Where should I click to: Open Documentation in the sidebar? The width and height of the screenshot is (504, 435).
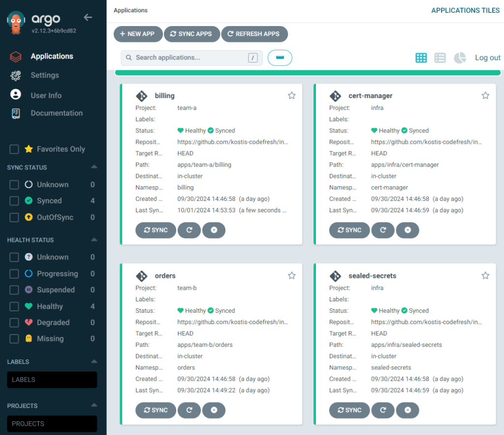coord(57,113)
